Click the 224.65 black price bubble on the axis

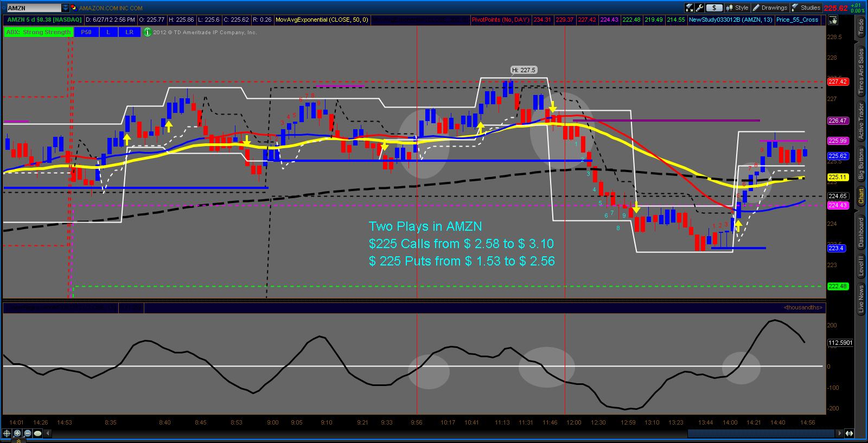click(x=838, y=196)
